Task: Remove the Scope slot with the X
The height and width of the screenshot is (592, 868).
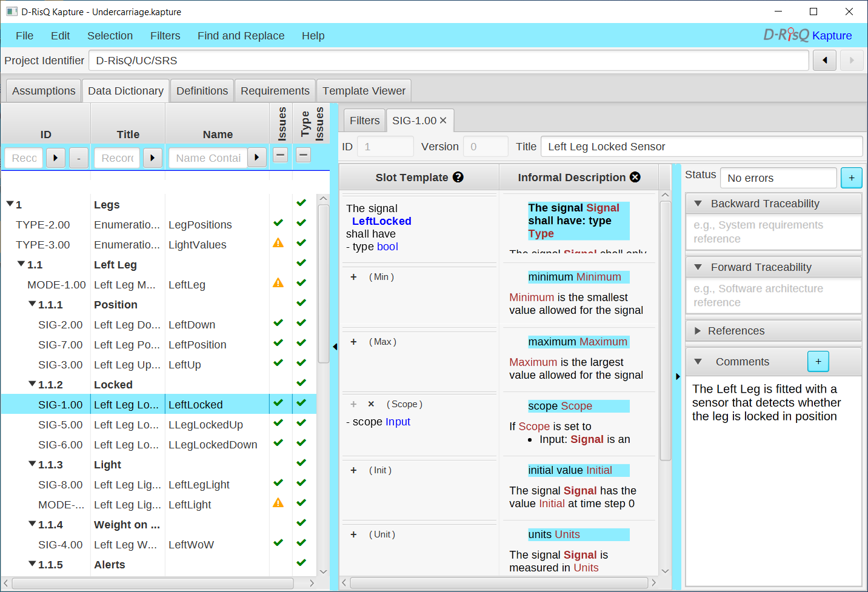Action: click(x=371, y=404)
